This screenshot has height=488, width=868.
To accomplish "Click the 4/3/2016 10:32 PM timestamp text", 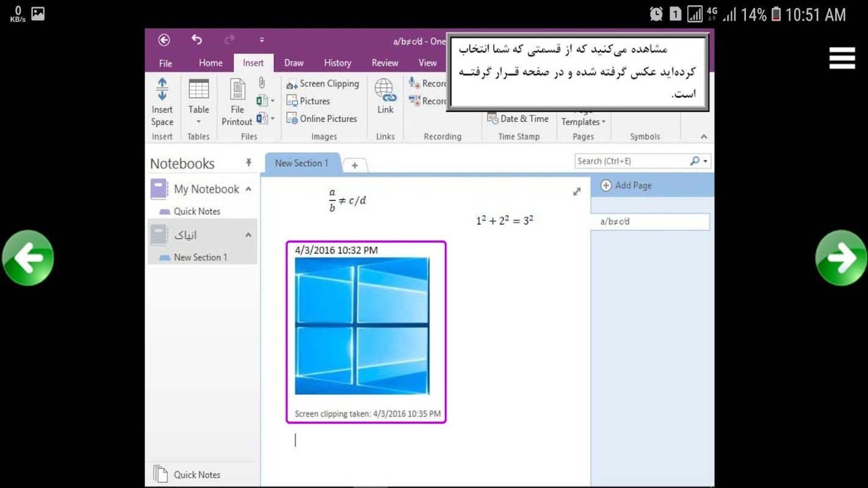I will pos(336,250).
